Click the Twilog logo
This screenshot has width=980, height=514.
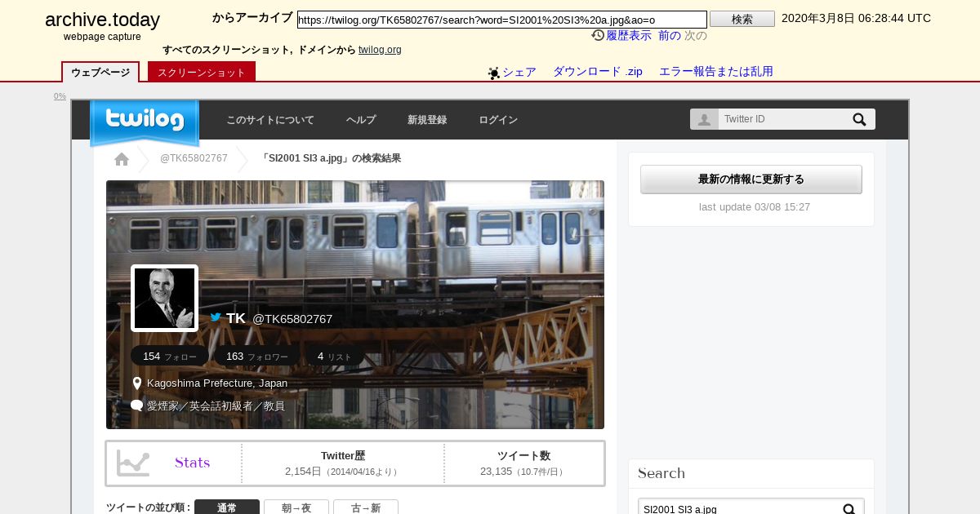pos(145,122)
